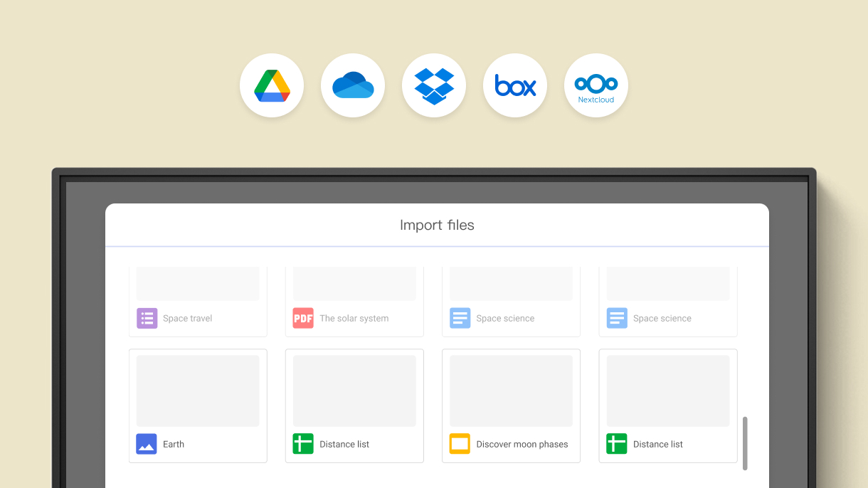The width and height of the screenshot is (868, 488).
Task: Connect to Dropbox via its icon
Action: 434,85
